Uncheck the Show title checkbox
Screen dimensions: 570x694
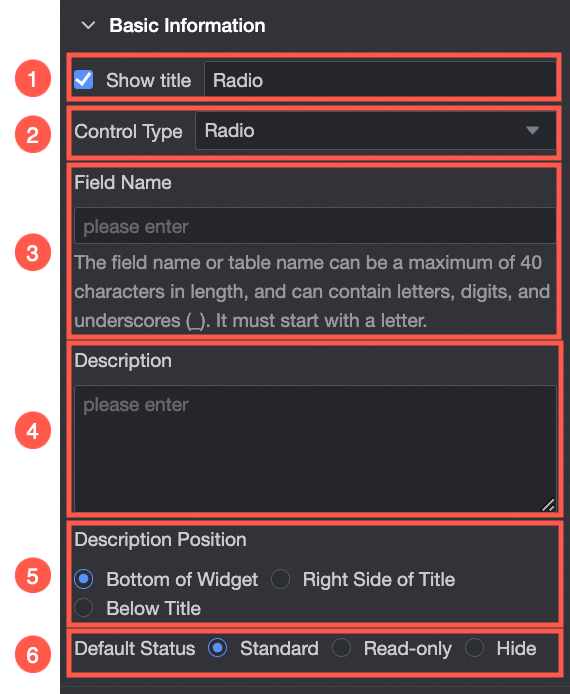point(84,80)
